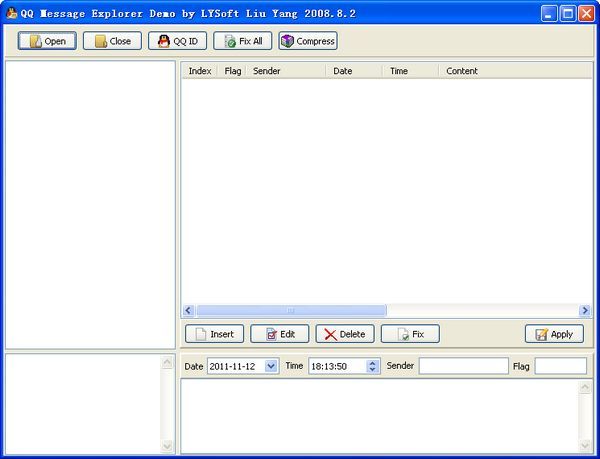This screenshot has width=600, height=459.
Task: Click the Edit message button
Action: pyautogui.click(x=280, y=334)
